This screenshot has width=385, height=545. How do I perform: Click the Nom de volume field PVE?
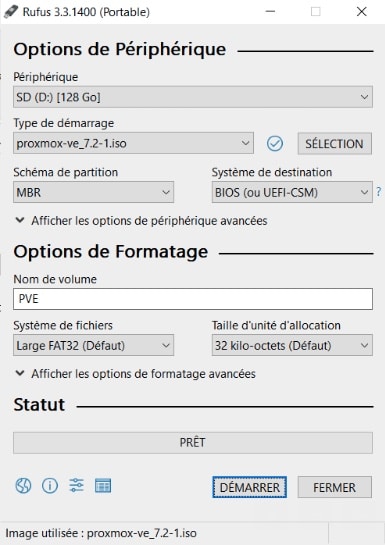(x=193, y=299)
